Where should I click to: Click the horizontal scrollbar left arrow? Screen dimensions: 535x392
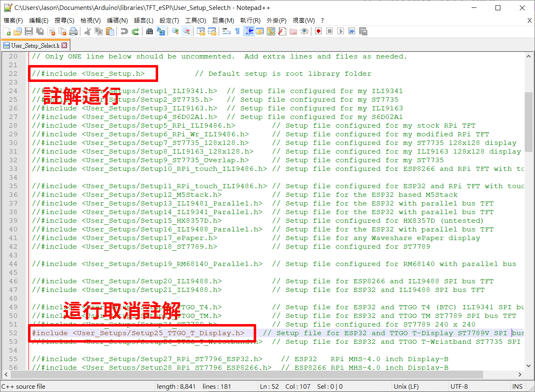point(5,374)
